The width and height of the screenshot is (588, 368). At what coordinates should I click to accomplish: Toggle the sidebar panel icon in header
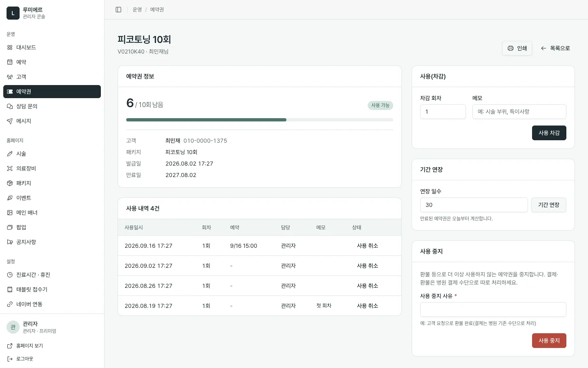click(x=118, y=9)
